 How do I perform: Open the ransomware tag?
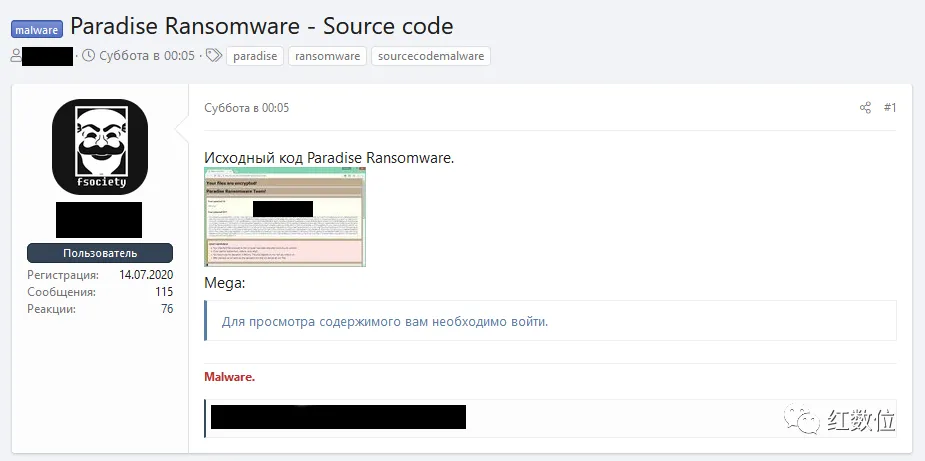point(327,56)
